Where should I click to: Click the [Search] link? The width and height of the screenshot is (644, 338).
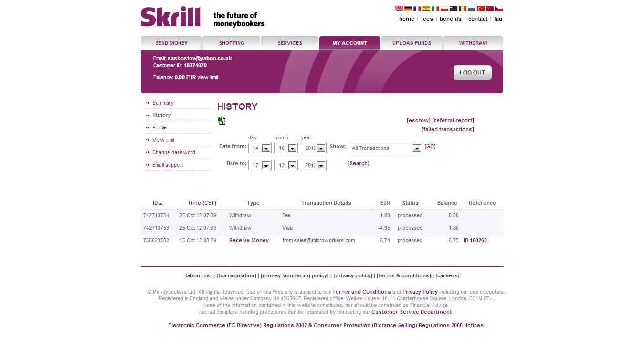click(x=359, y=164)
